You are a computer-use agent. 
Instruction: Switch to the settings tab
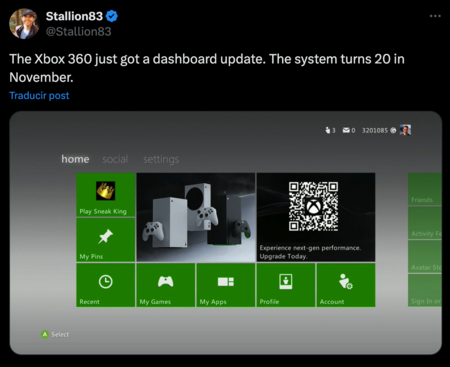tap(161, 159)
